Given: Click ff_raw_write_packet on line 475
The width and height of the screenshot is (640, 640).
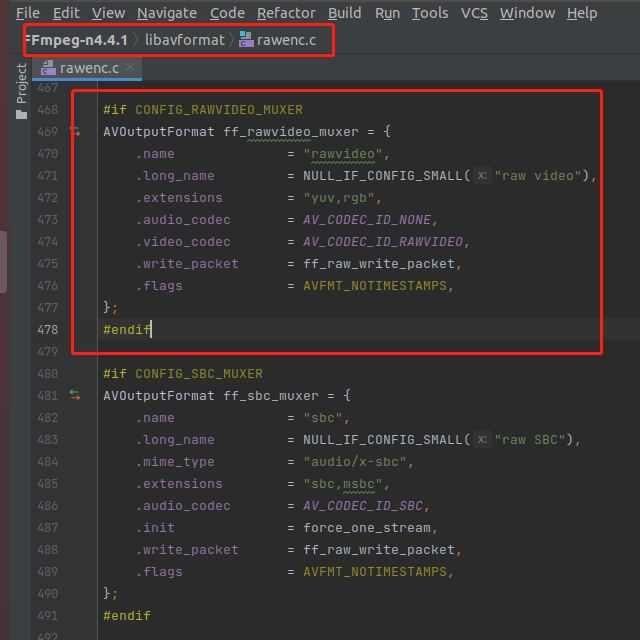Looking at the screenshot, I should click(x=379, y=264).
